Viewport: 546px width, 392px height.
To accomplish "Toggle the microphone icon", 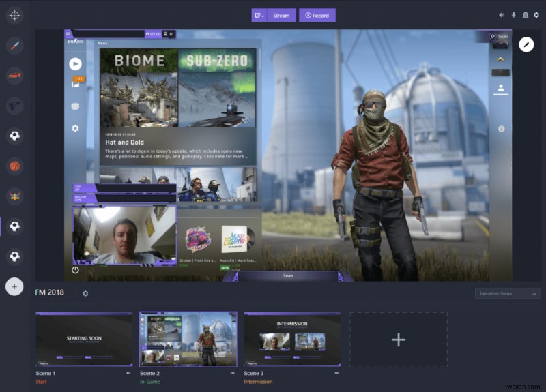I will 514,15.
